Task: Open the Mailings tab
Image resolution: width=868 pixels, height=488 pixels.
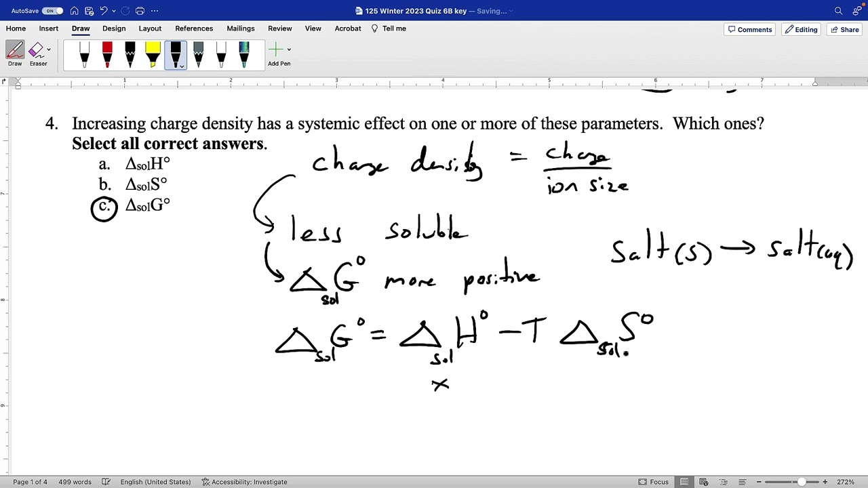Action: pos(241,28)
